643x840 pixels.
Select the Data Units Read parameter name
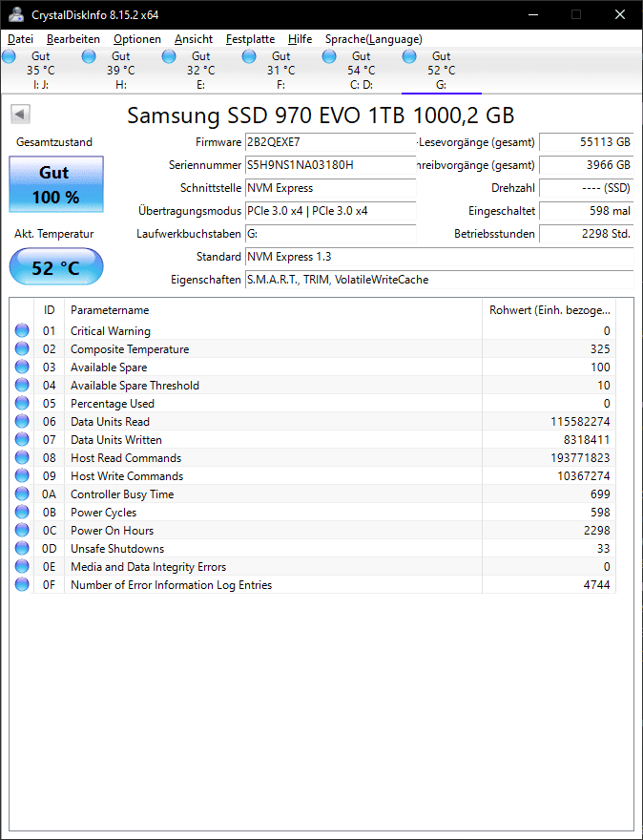point(110,422)
